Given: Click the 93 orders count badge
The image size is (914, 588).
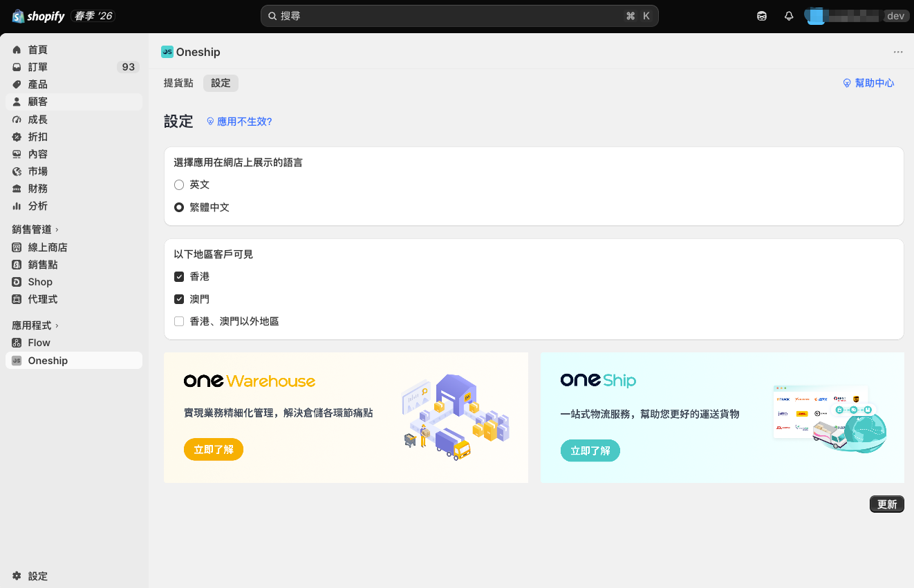Looking at the screenshot, I should pyautogui.click(x=129, y=67).
